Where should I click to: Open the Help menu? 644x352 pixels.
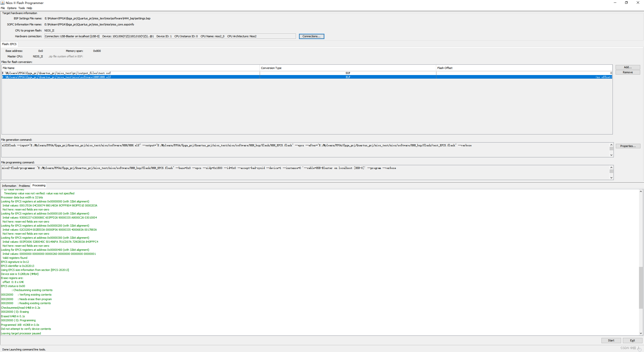click(x=29, y=8)
